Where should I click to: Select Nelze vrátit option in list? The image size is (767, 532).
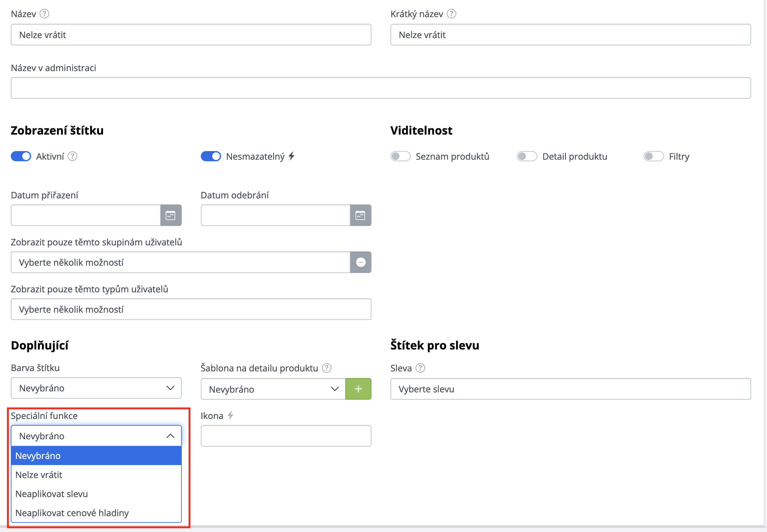pyautogui.click(x=39, y=475)
